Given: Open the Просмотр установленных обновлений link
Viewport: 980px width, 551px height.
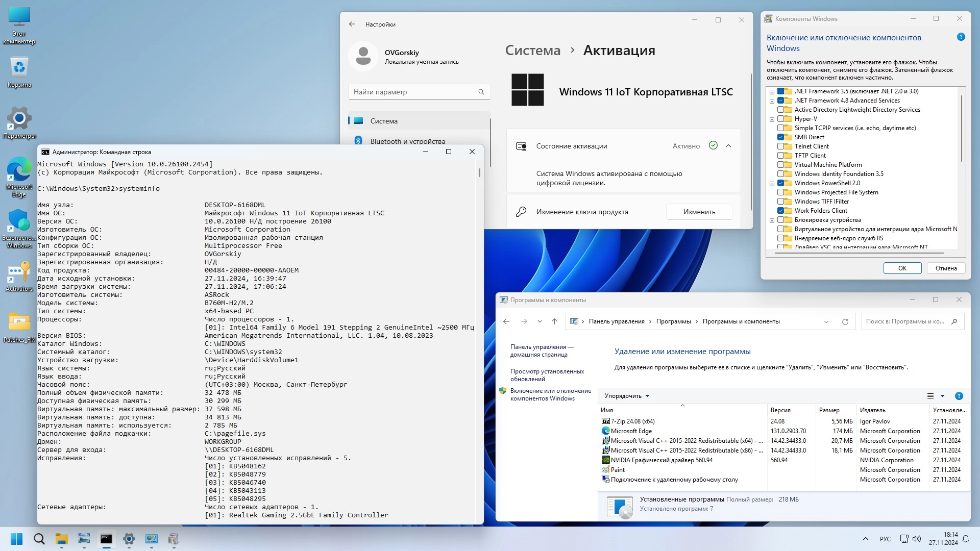Looking at the screenshot, I should [x=547, y=375].
